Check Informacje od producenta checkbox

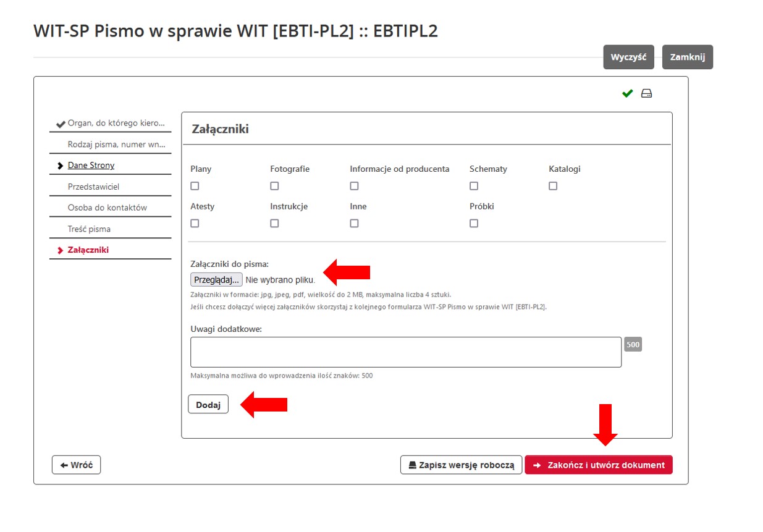(x=354, y=186)
